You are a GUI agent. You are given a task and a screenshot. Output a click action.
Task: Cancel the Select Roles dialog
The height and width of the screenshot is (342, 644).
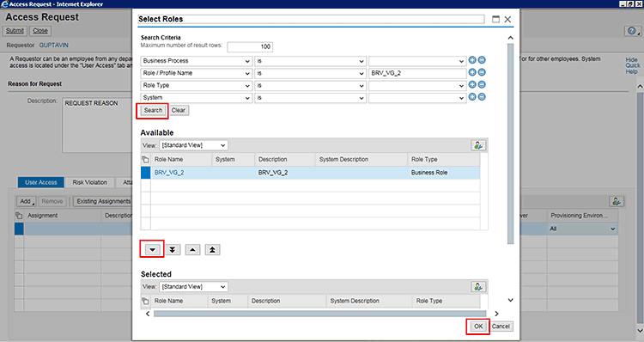point(501,327)
